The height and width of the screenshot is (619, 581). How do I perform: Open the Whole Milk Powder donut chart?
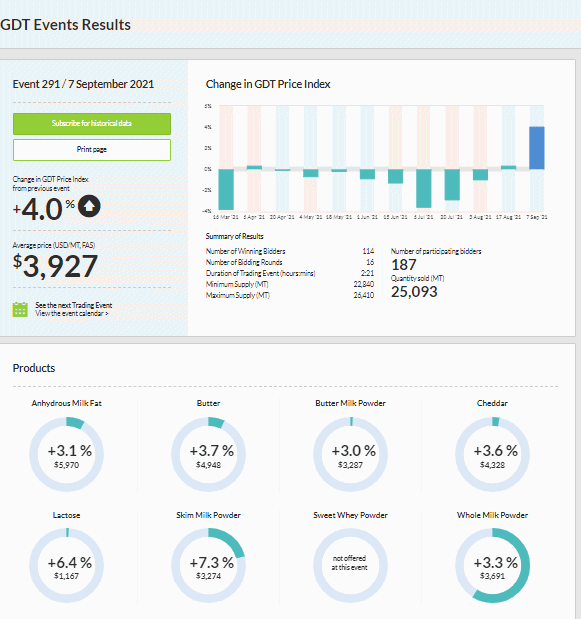tap(492, 566)
